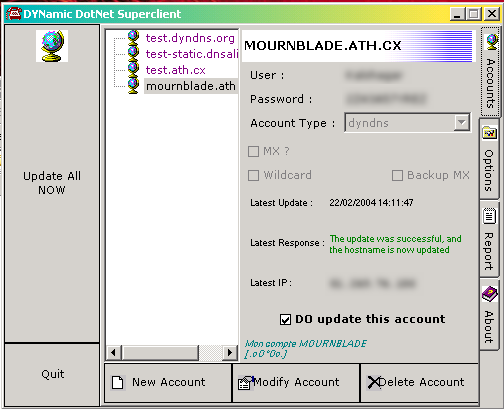Click the Accounts tab globe icon

[x=491, y=42]
